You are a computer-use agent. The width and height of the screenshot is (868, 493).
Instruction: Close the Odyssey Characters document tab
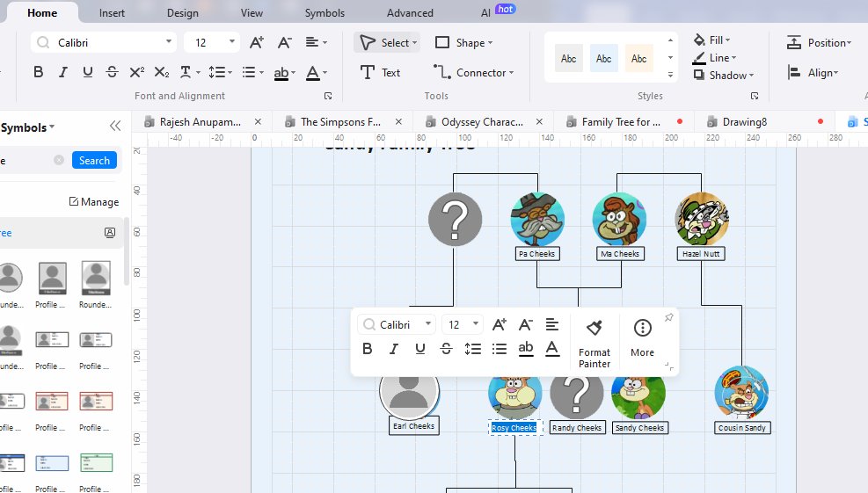(539, 122)
